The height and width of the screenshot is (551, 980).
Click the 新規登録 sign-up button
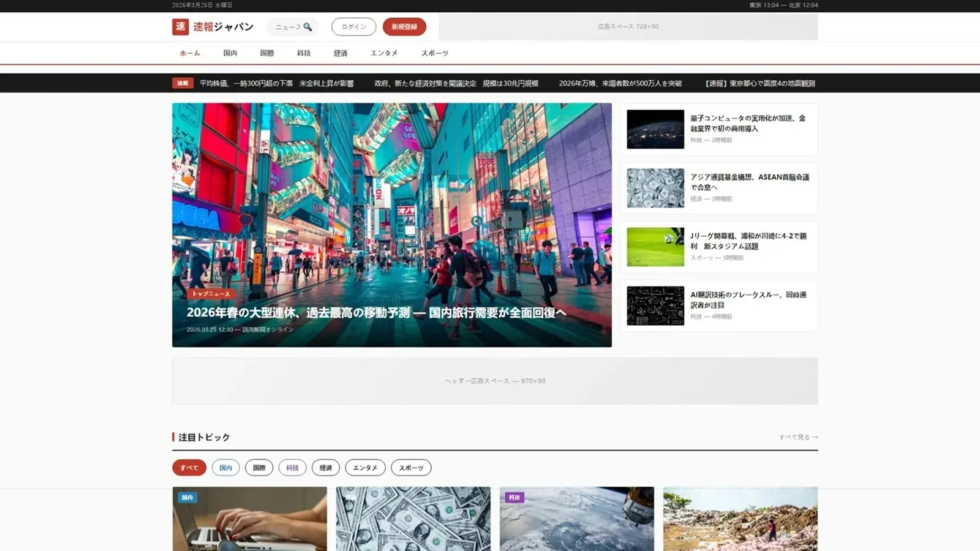point(404,27)
